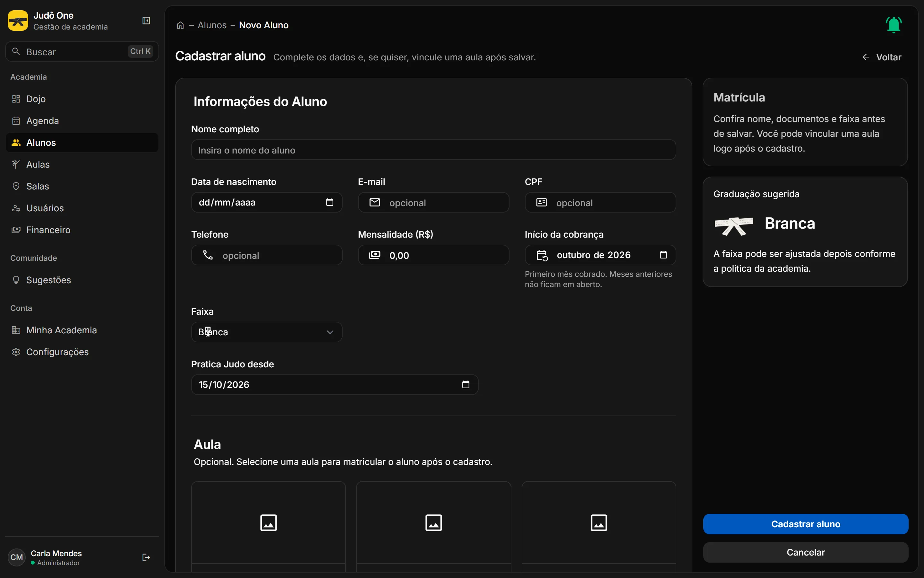Click the money icon in Mensalidade field
924x578 pixels.
click(x=375, y=255)
